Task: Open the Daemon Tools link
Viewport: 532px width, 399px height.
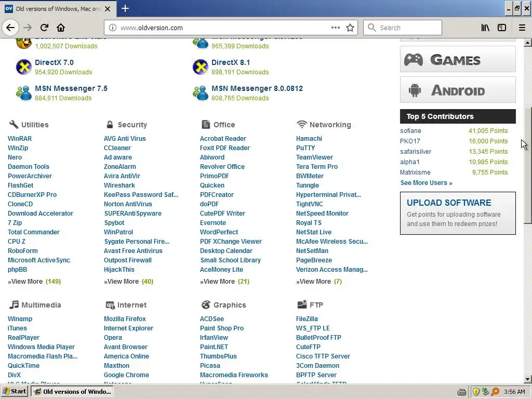Action: (29, 167)
